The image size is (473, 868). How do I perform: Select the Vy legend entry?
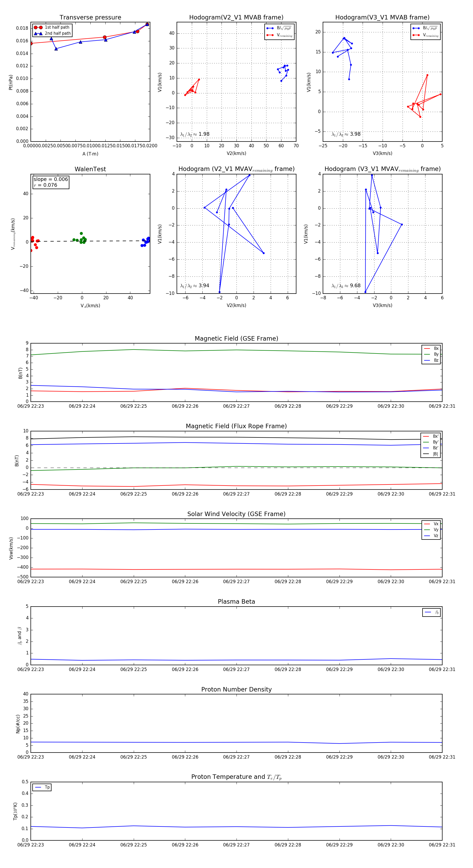point(431,530)
